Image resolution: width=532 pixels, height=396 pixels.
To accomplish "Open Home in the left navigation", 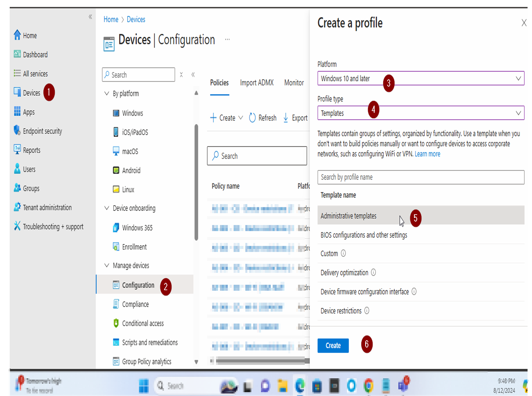I will tap(25, 36).
